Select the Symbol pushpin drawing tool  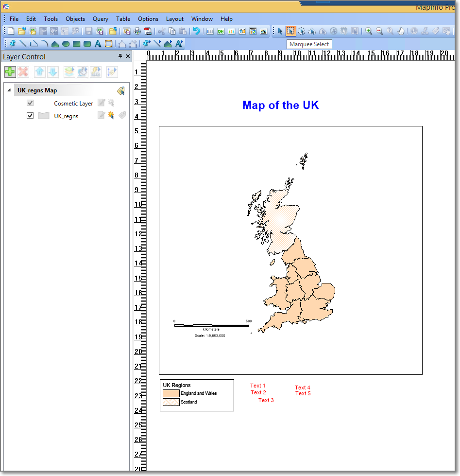pos(13,44)
